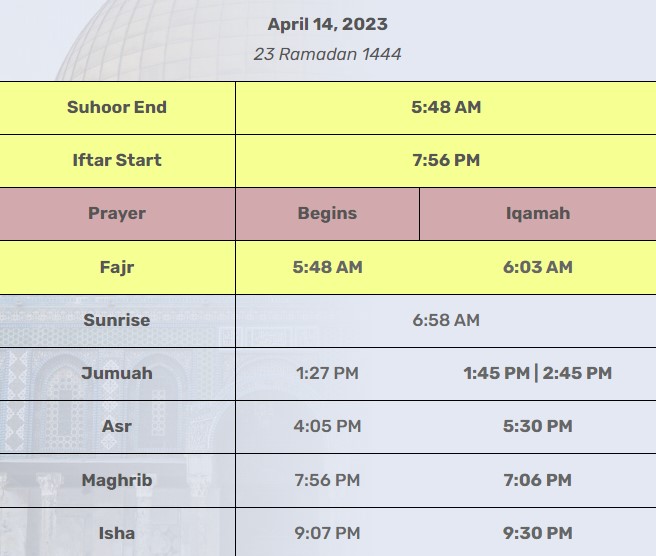Select the Suhoor End time 5:48 AM
Viewport: 656px width, 556px height.
pos(446,107)
